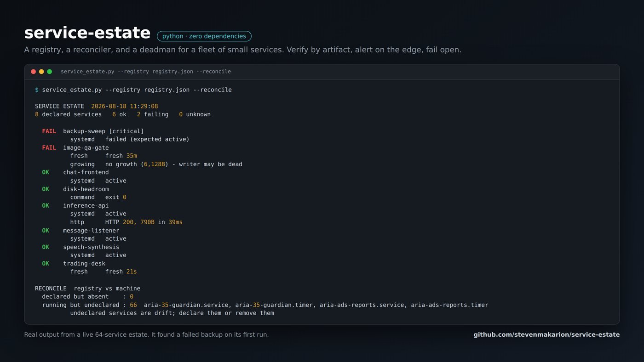Click the "message-listener" service name

[x=91, y=230]
